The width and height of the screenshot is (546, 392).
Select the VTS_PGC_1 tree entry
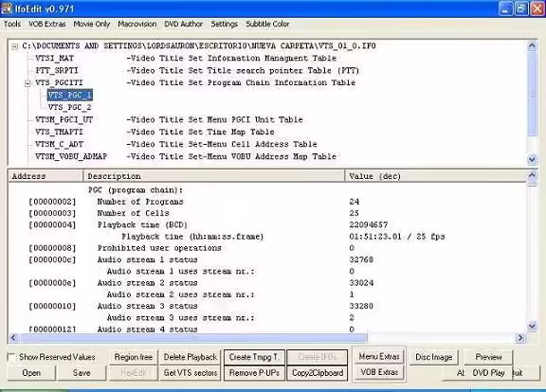pos(69,95)
